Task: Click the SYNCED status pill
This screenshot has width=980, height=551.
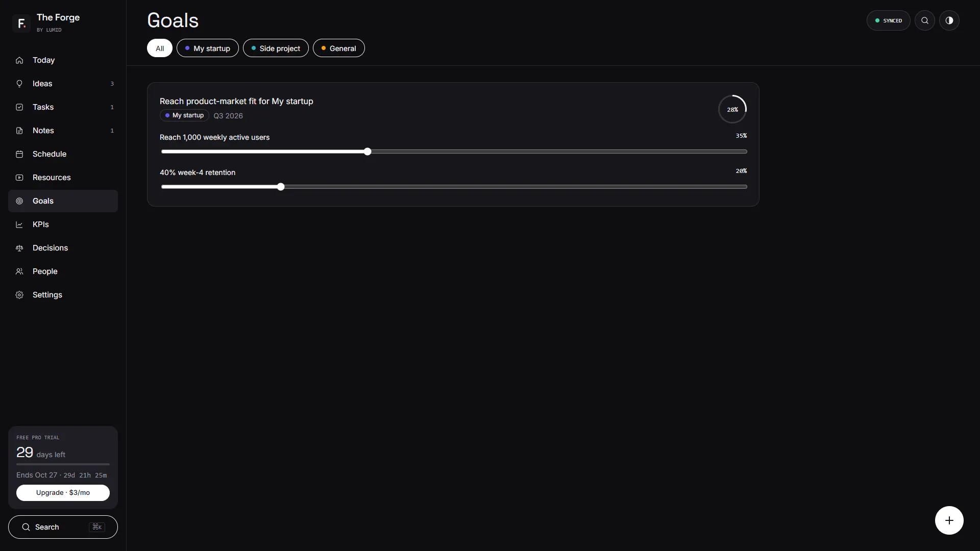Action: (x=888, y=20)
